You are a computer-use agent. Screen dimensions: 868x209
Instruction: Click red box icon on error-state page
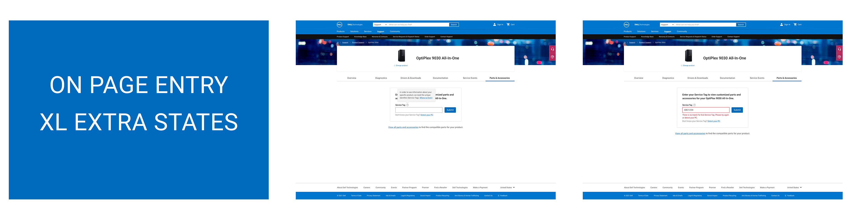coord(839,57)
